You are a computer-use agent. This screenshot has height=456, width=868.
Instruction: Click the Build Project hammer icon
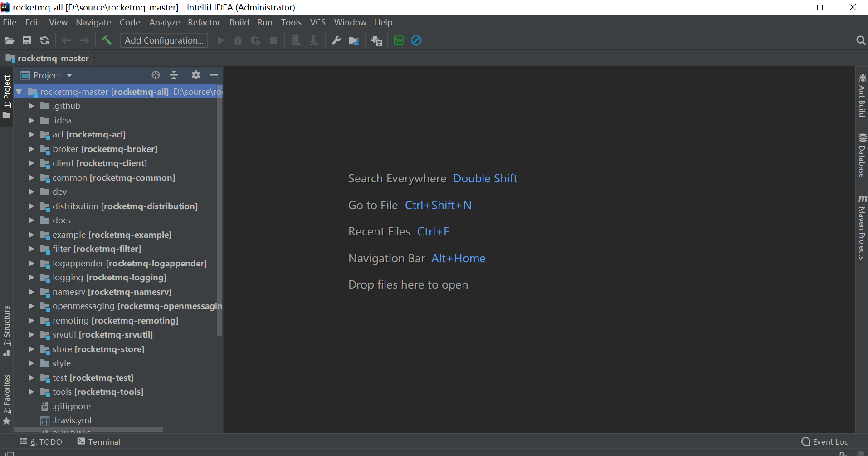[x=107, y=40]
